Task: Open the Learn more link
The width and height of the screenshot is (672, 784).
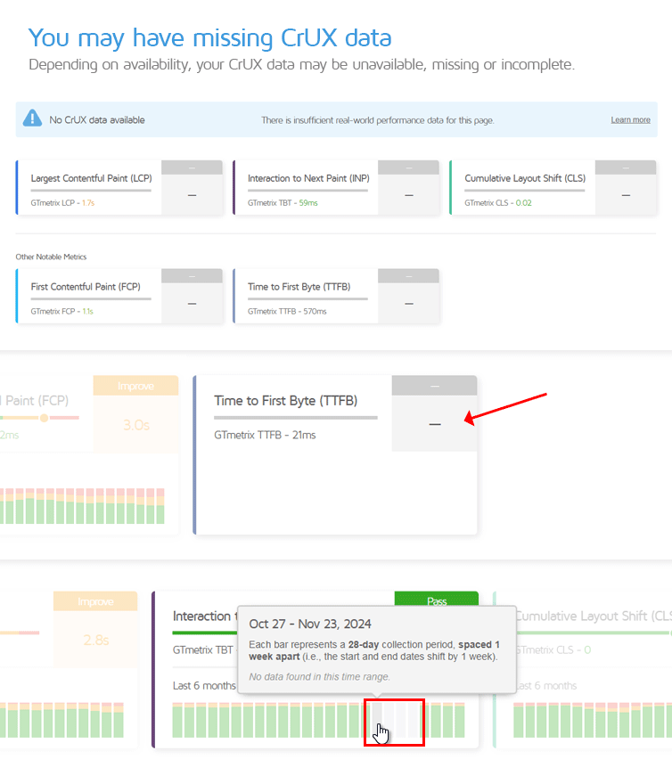Action: pos(630,120)
